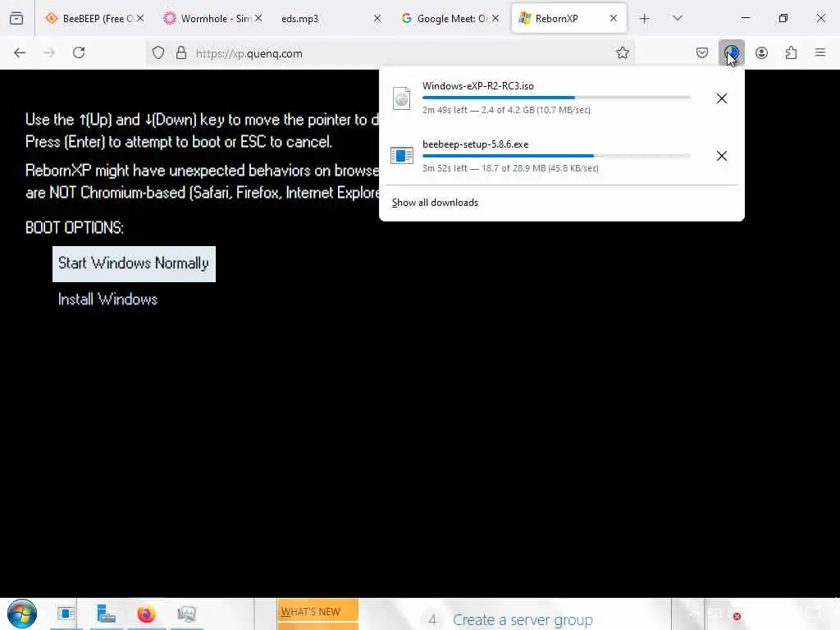Toggle the Downloads panel button

731,52
